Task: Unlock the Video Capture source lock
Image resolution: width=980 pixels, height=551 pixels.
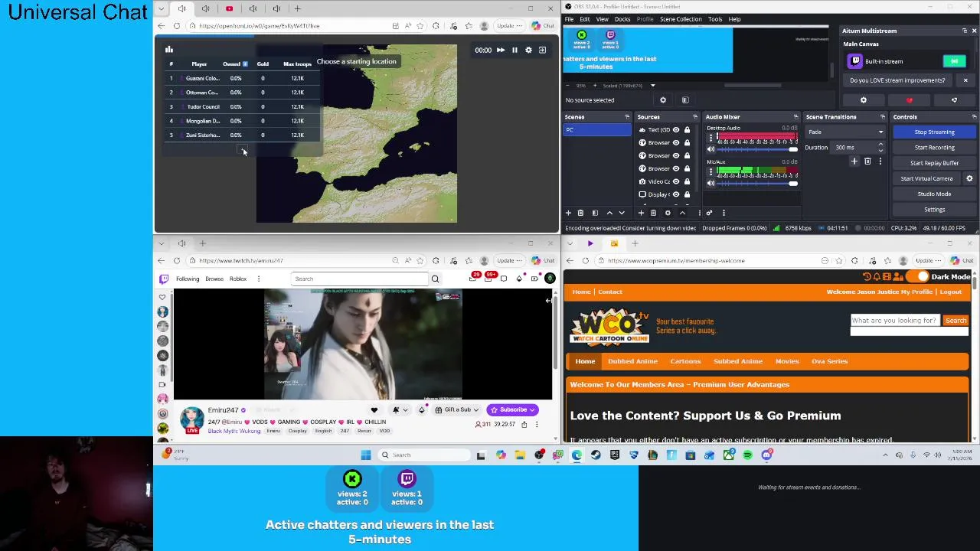Action: (x=687, y=181)
